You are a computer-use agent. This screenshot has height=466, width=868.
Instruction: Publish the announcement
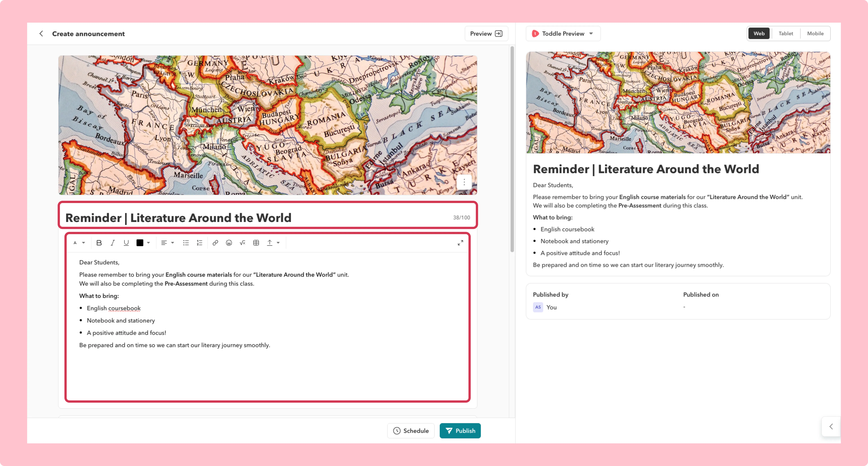(x=460, y=431)
